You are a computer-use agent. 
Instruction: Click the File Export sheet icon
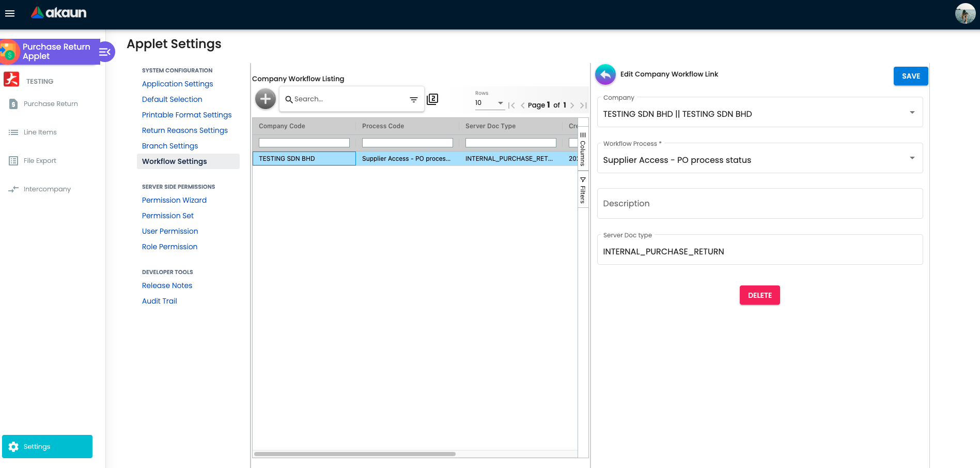point(13,161)
